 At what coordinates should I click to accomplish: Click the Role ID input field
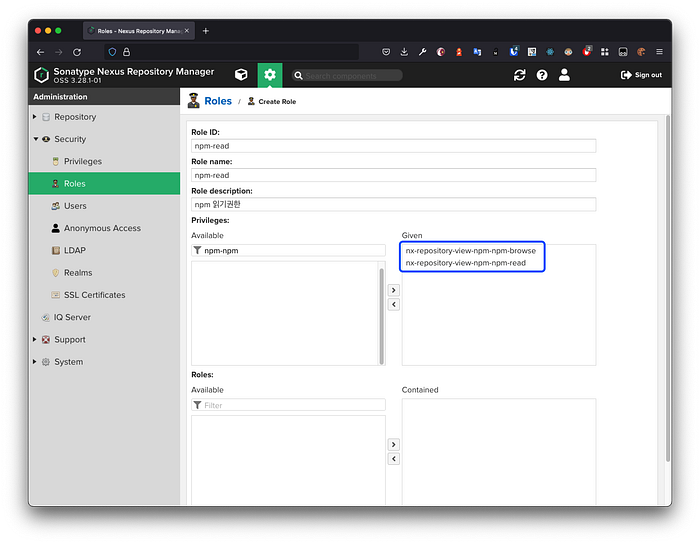[393, 146]
